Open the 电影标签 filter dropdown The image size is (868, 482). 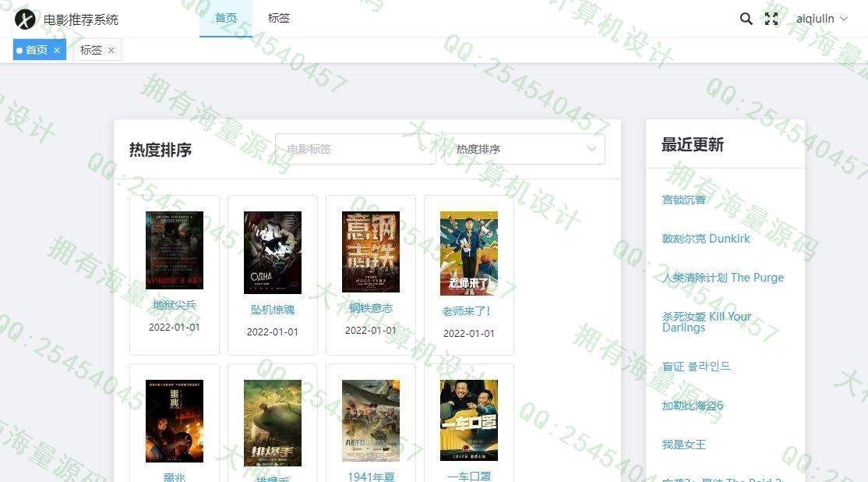(x=355, y=148)
